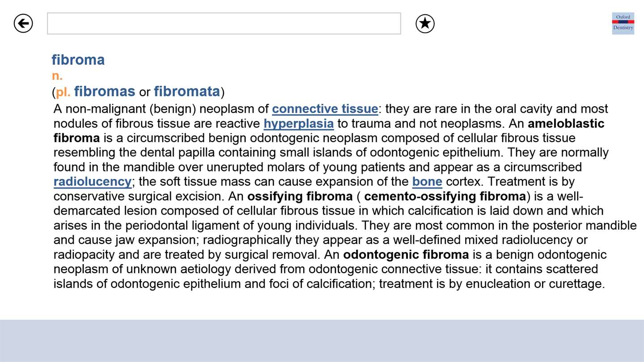Select the fibroma headword title
The width and height of the screenshot is (644, 362).
(78, 59)
